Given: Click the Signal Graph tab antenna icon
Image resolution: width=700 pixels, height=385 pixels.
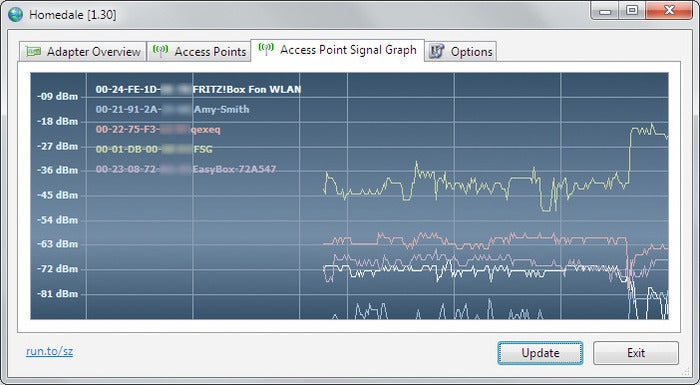Looking at the screenshot, I should click(x=266, y=49).
